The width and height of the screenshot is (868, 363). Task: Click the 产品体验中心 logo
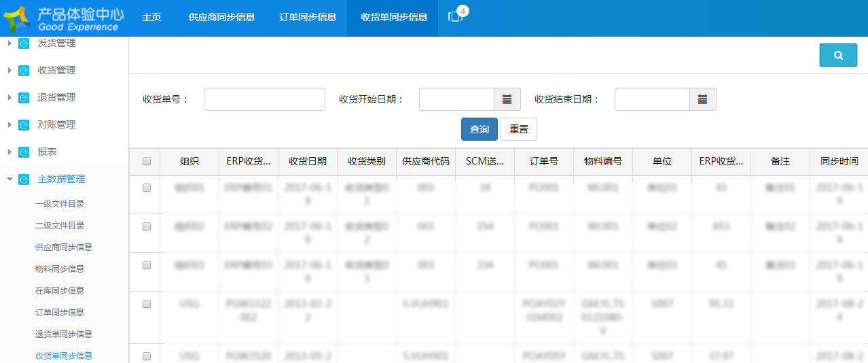[x=63, y=18]
